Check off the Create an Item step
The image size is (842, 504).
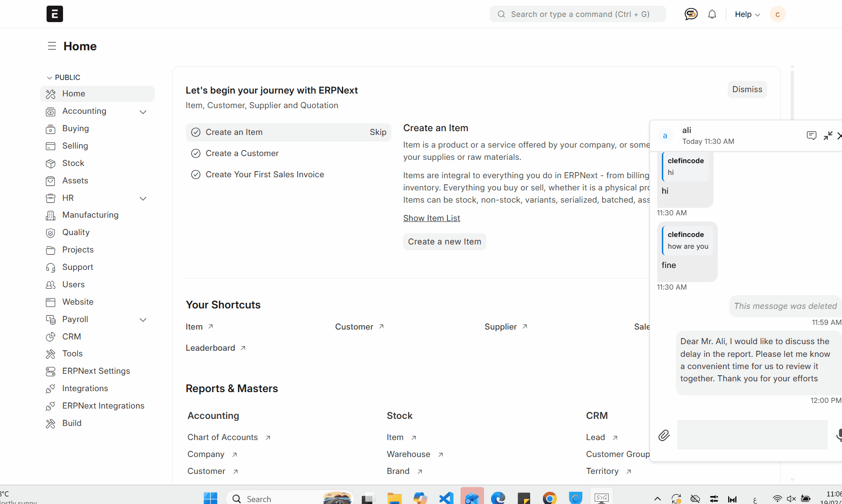(x=196, y=132)
